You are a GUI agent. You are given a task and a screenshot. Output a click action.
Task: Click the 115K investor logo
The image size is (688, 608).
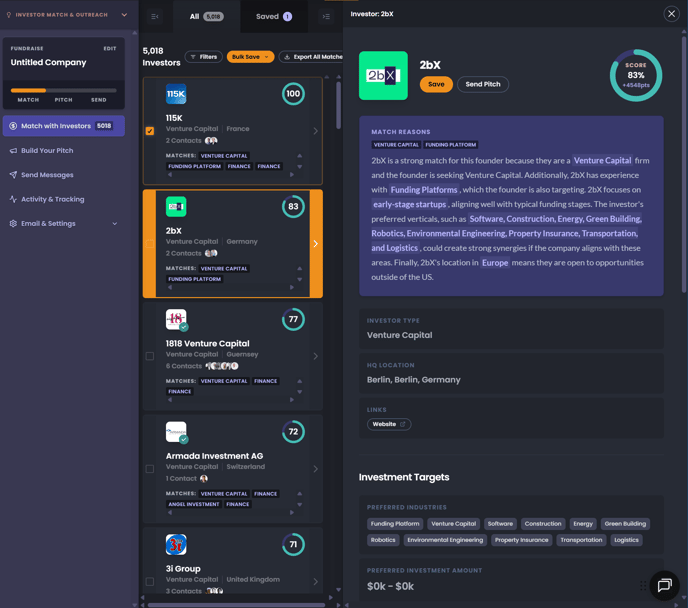coord(176,95)
